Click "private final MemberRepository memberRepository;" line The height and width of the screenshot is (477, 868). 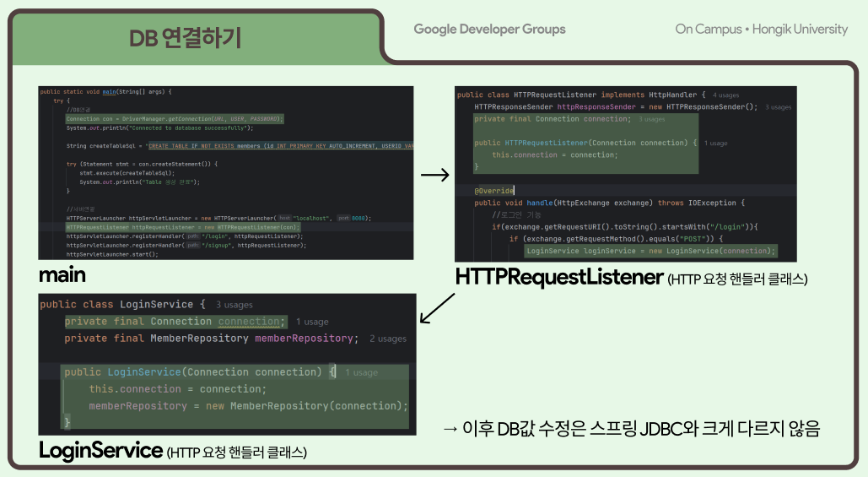[212, 338]
